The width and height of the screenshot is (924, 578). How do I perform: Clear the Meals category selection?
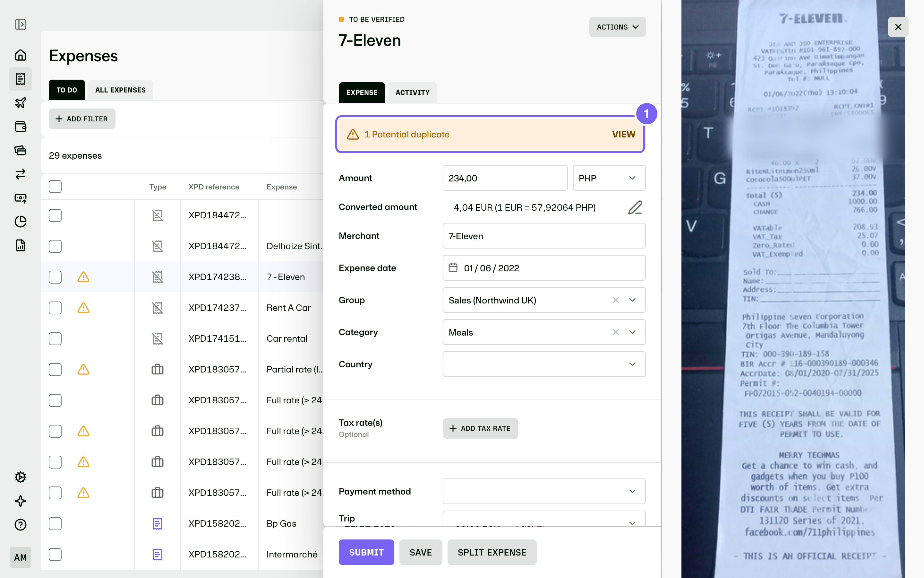tap(615, 332)
